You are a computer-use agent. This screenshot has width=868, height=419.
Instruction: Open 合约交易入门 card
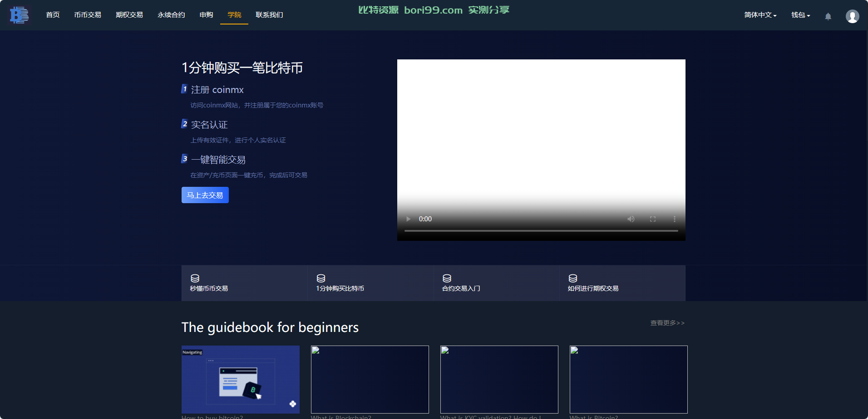coord(497,283)
